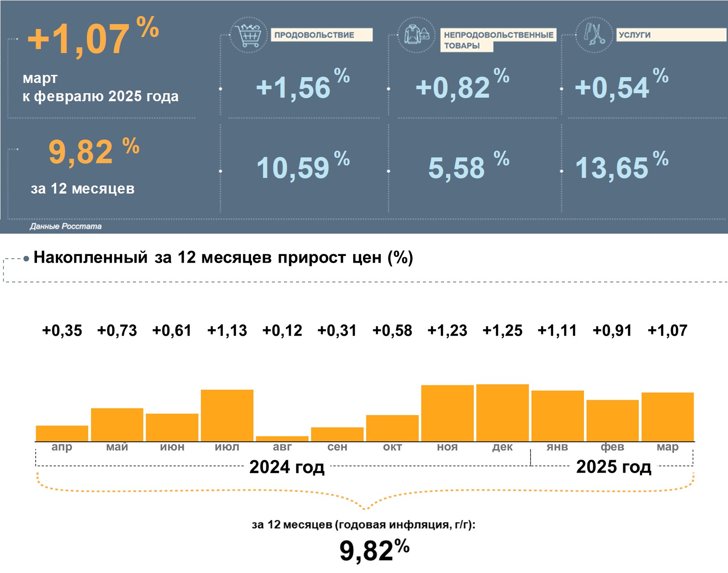Select the НЕПРОДОВОЛЬСТВЕННЫЕ ТОВАРЫ category label

(x=498, y=40)
